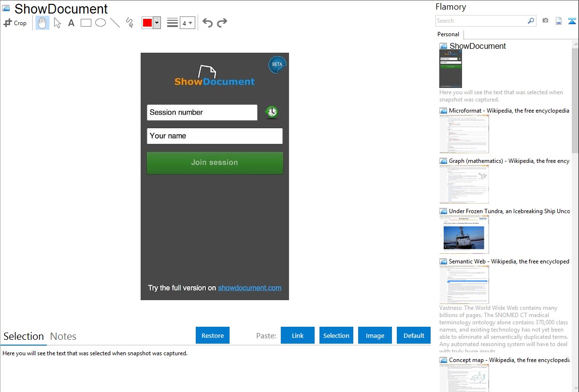The height and width of the screenshot is (392, 579).
Task: Open Microformat Wikipedia snapshot thumbnail
Action: coord(464,134)
